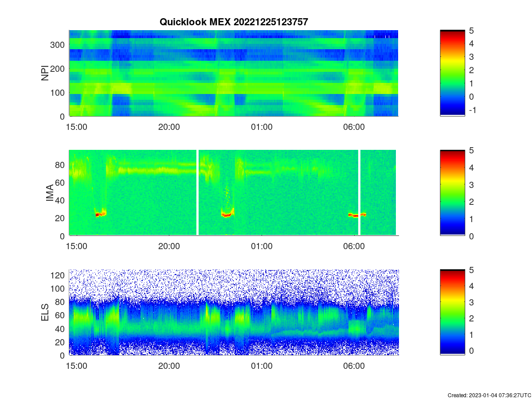Screen dimensions: 532x399
Task: Click the 2 label on the ELS colorbar
Action: pyautogui.click(x=471, y=318)
